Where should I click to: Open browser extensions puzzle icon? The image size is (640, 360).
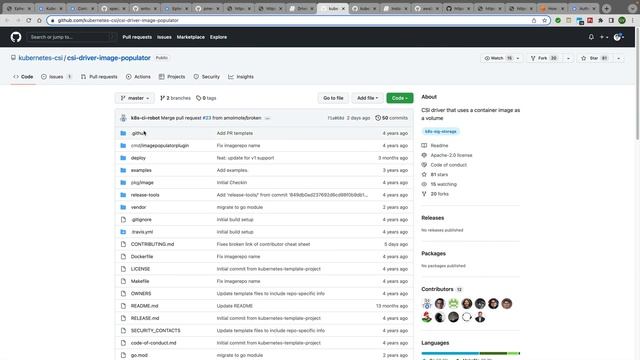[x=600, y=20]
